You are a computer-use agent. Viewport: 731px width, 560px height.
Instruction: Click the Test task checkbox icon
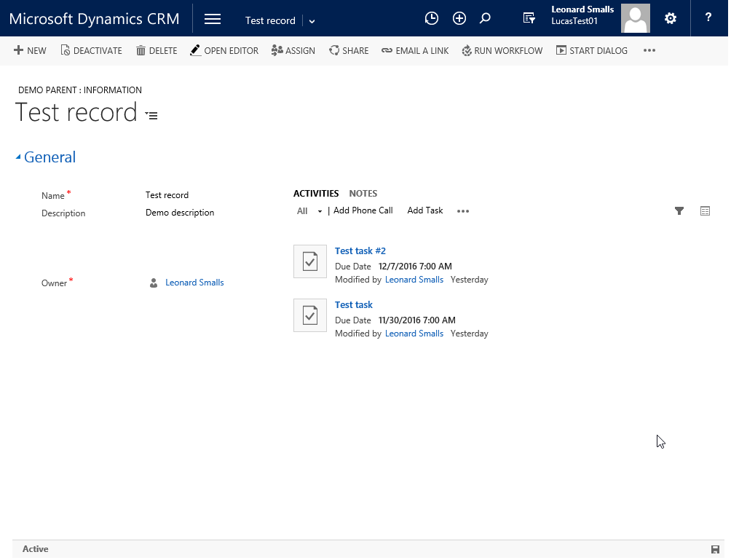310,315
